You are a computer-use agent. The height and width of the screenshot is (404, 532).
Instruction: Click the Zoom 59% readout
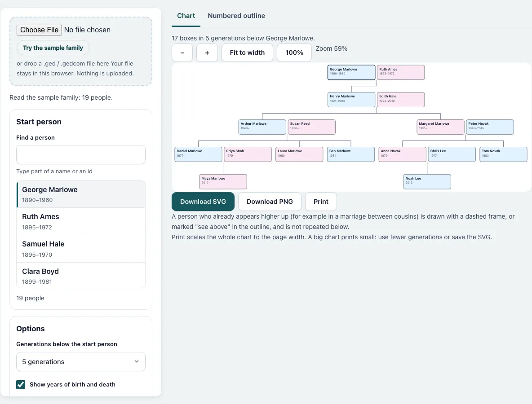pos(332,48)
